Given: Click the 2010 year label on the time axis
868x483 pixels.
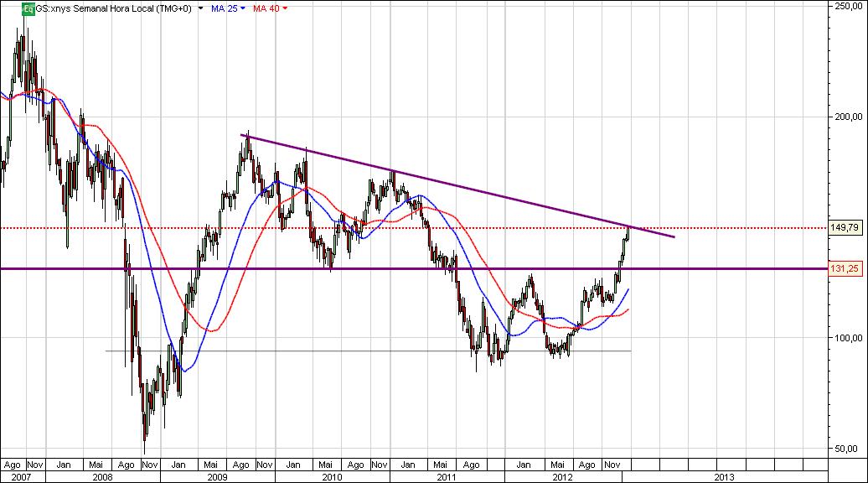Looking at the screenshot, I should pos(332,477).
